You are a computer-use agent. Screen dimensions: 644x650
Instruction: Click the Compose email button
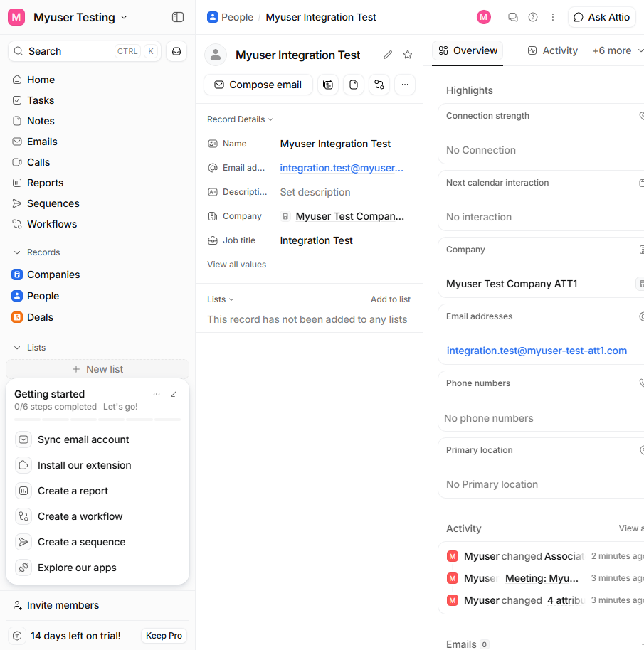click(258, 85)
